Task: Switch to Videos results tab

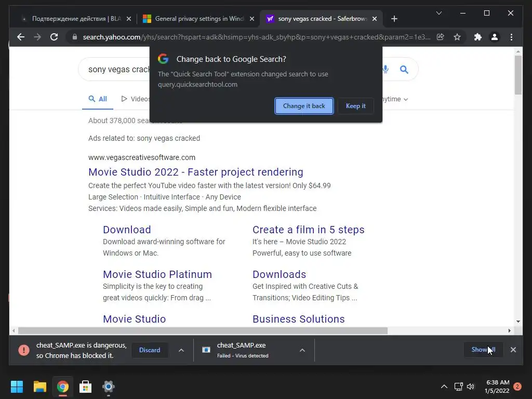Action: [x=135, y=99]
